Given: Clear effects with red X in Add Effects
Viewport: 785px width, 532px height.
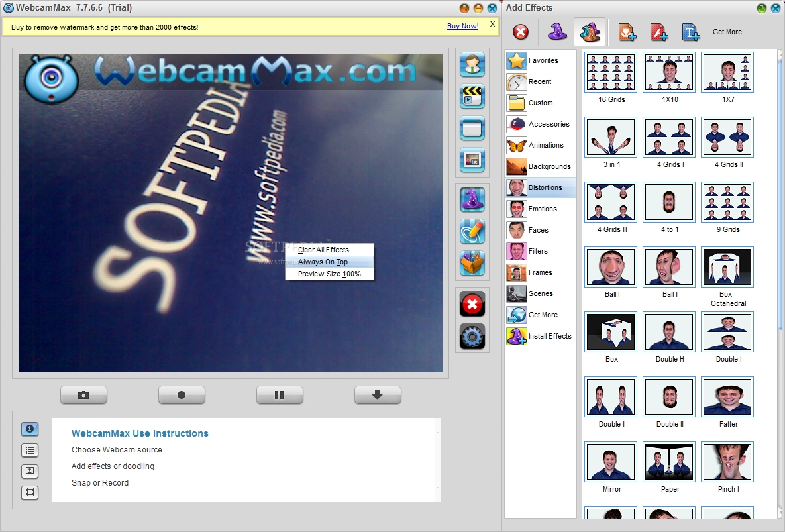Looking at the screenshot, I should click(521, 32).
